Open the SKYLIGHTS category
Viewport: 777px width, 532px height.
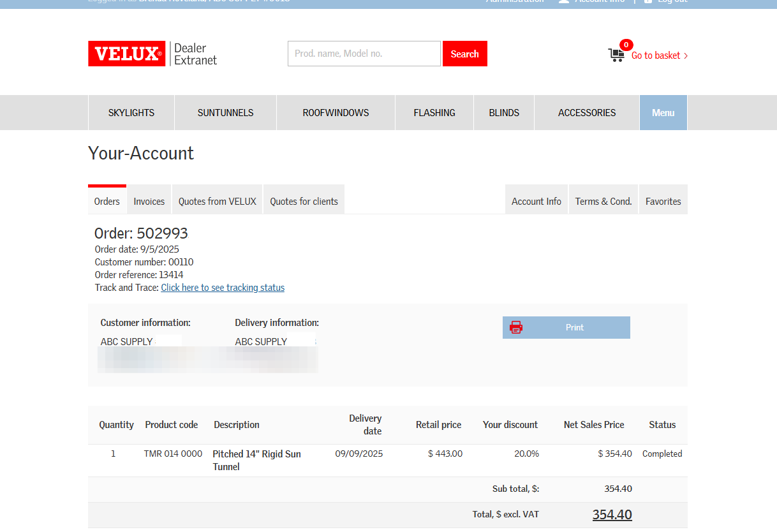pyautogui.click(x=131, y=112)
